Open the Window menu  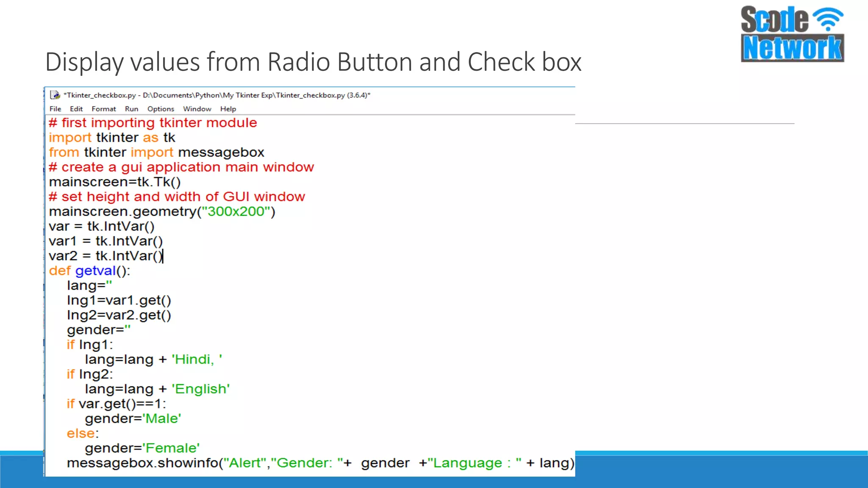click(x=197, y=109)
